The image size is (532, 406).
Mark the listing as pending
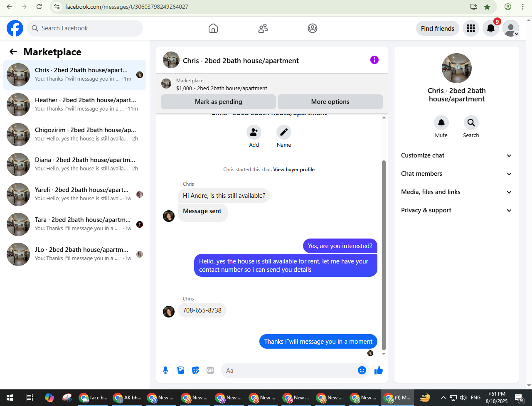(x=219, y=102)
